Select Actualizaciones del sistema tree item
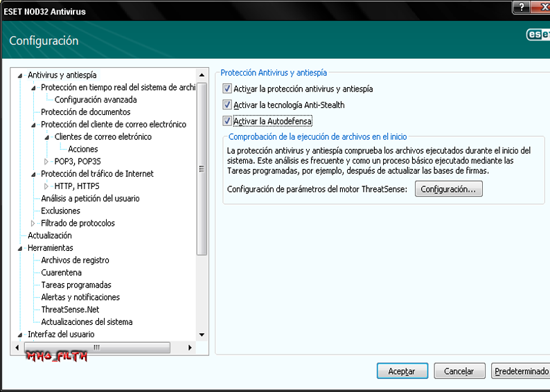The width and height of the screenshot is (550, 392). 87,322
